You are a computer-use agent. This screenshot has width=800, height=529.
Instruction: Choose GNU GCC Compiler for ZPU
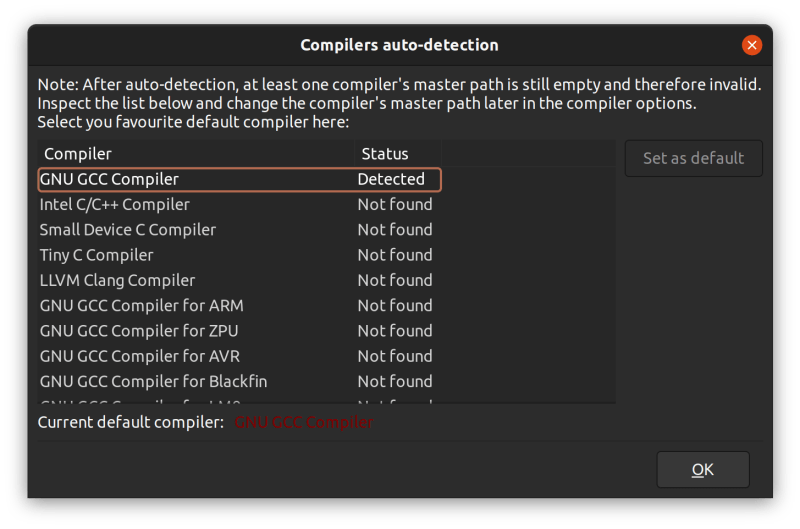(x=139, y=331)
